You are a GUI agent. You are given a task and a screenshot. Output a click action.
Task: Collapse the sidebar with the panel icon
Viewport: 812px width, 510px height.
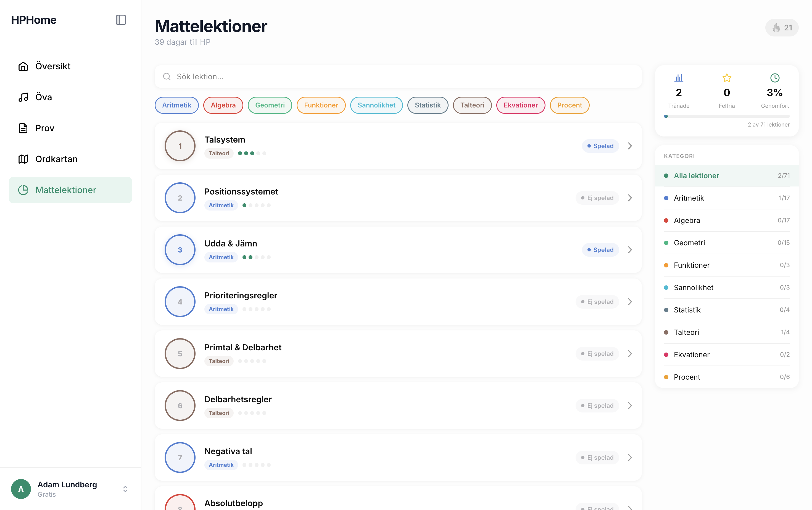(121, 20)
